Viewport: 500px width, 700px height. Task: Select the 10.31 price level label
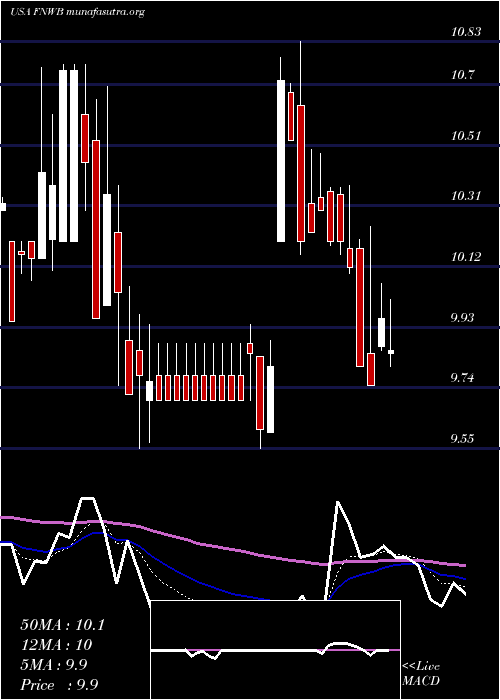[466, 196]
